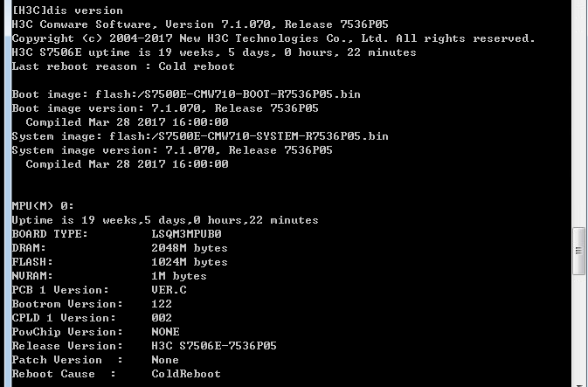Click the Copyright 2004-2017 line

coord(273,38)
